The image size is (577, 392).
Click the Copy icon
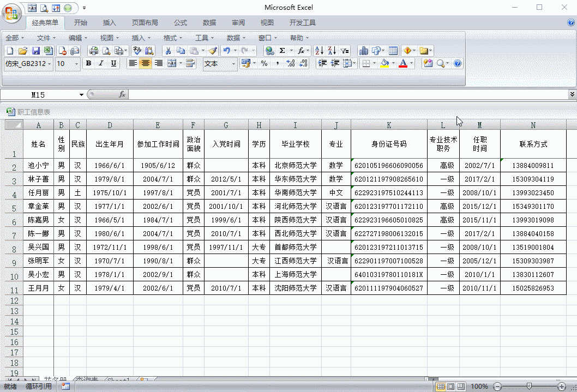181,51
